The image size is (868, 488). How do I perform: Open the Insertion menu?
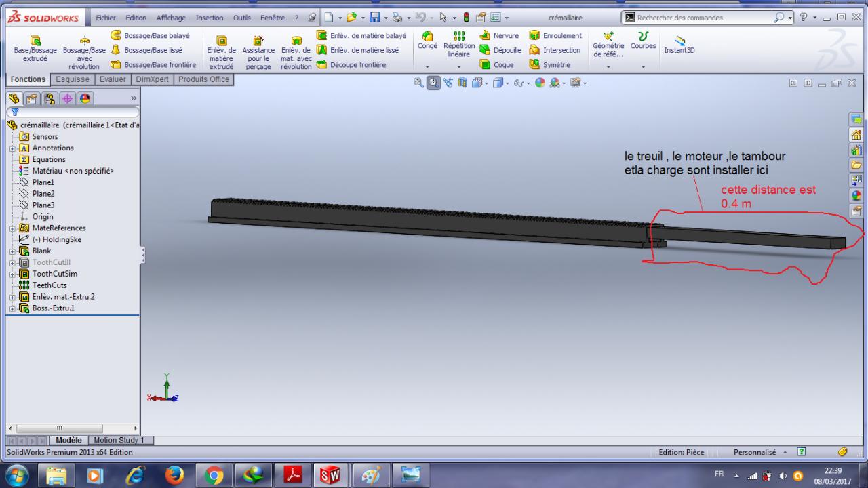click(x=210, y=18)
